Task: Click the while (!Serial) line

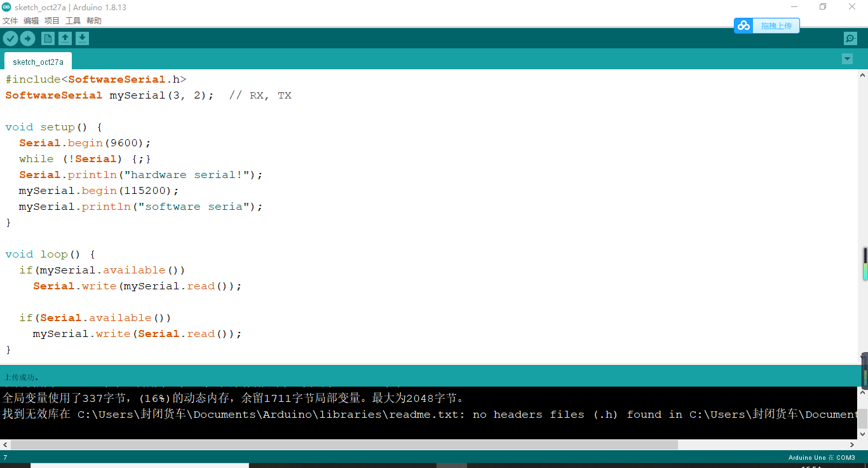Action: click(85, 159)
